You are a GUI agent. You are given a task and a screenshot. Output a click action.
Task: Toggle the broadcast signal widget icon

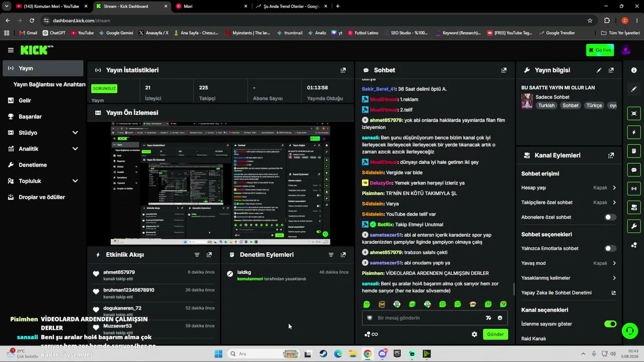tap(634, 189)
